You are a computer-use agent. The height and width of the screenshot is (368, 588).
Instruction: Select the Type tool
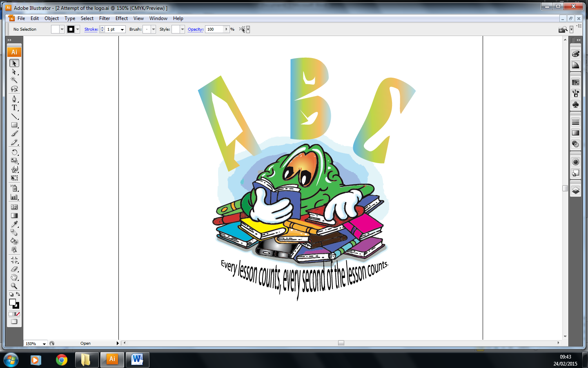pos(14,108)
